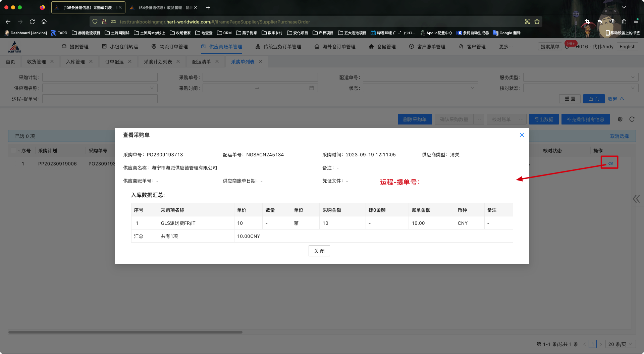
Task: Switch to the 收货管理 tab
Action: click(x=36, y=62)
